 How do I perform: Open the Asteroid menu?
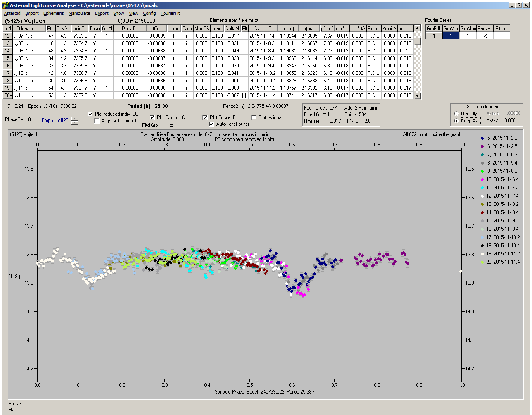[x=12, y=13]
